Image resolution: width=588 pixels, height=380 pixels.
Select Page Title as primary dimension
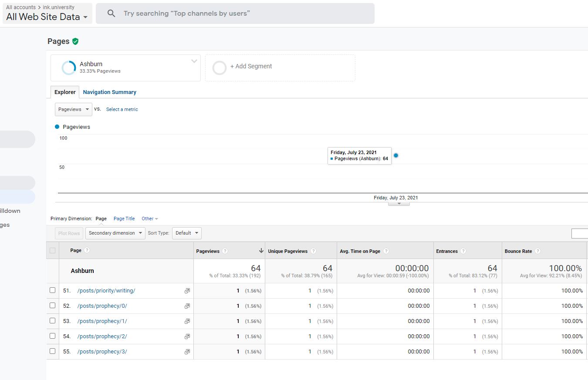point(124,219)
